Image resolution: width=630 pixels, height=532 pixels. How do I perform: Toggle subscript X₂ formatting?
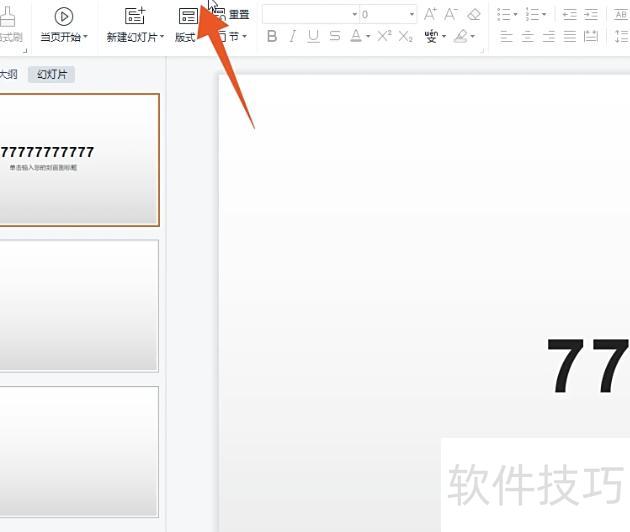pyautogui.click(x=405, y=37)
